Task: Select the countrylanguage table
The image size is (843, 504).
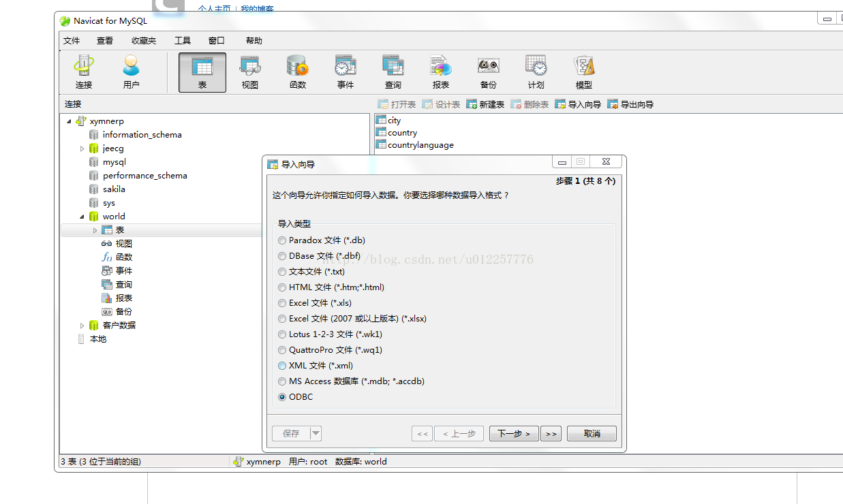Action: [x=415, y=145]
